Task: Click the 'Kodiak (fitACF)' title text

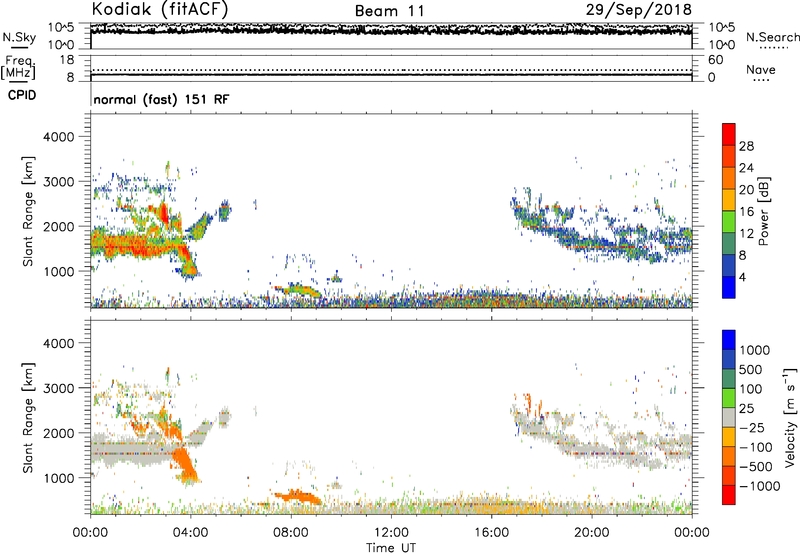Action: [160, 9]
